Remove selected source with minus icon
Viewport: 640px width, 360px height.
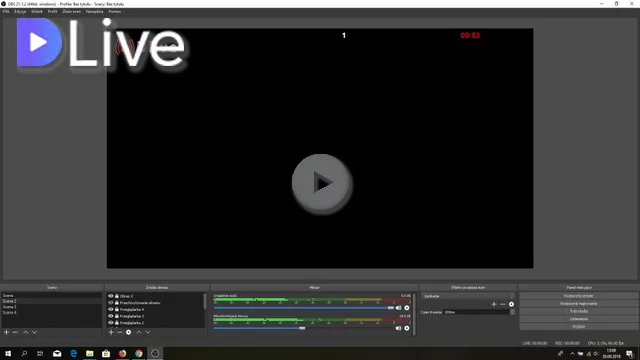pyautogui.click(x=120, y=332)
